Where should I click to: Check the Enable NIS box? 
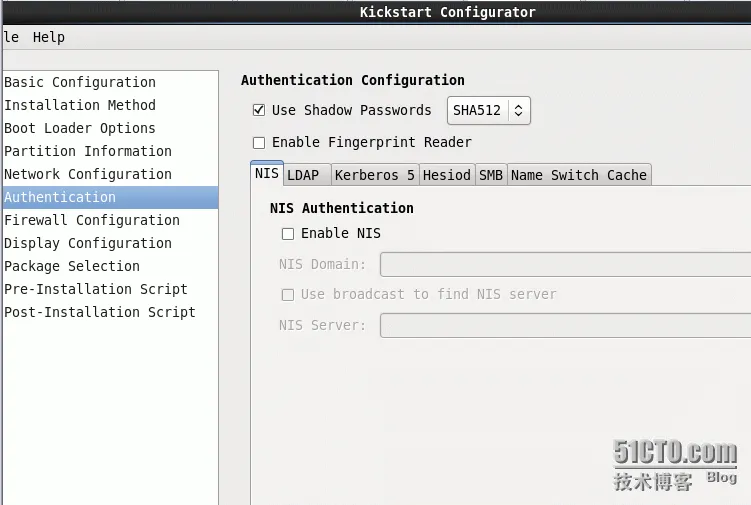(288, 234)
